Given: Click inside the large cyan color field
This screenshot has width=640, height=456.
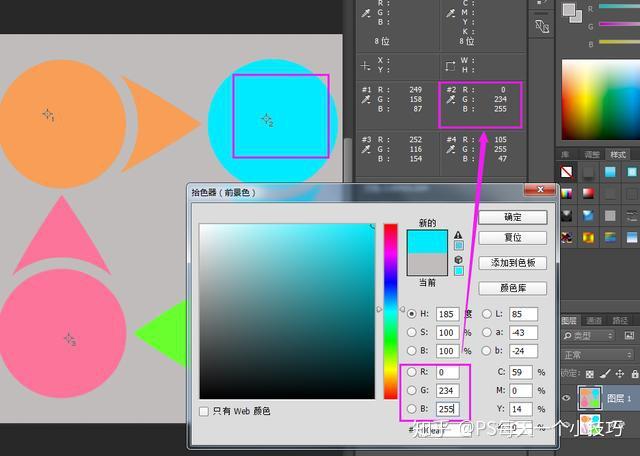Looking at the screenshot, I should [287, 311].
